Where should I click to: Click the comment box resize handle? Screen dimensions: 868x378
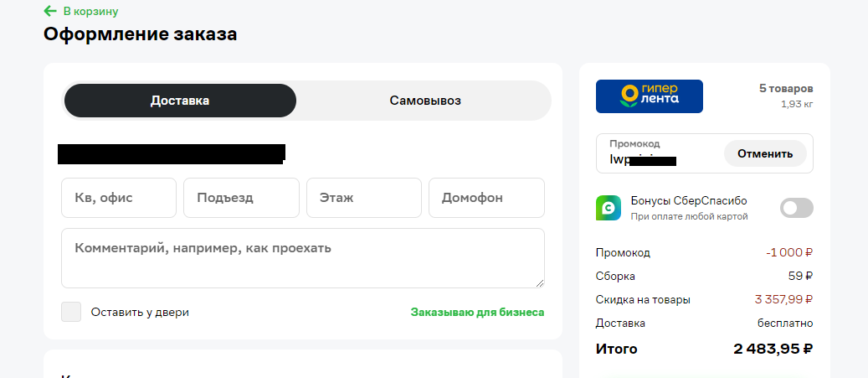click(540, 283)
